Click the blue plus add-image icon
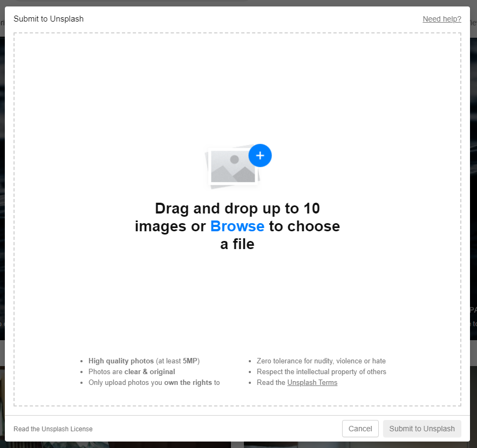Viewport: 477px width, 448px height. coord(260,156)
